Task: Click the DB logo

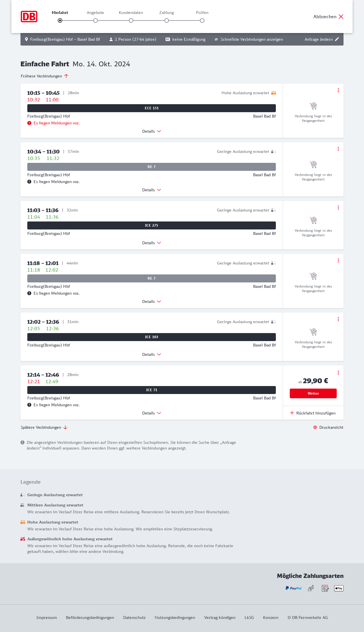Action: (x=29, y=17)
